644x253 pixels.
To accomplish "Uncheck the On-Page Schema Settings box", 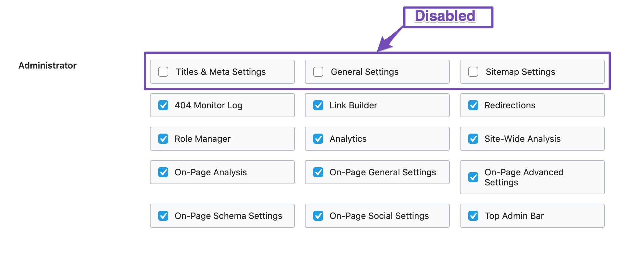I will 163,216.
